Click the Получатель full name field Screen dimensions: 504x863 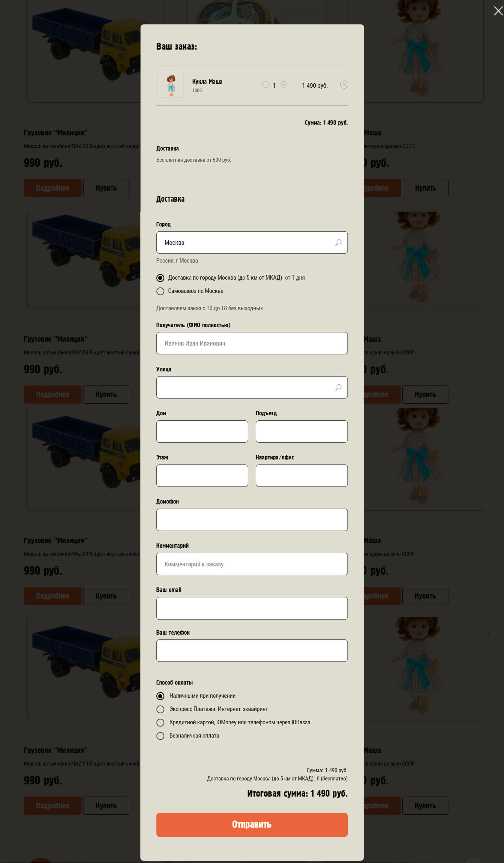coord(252,343)
